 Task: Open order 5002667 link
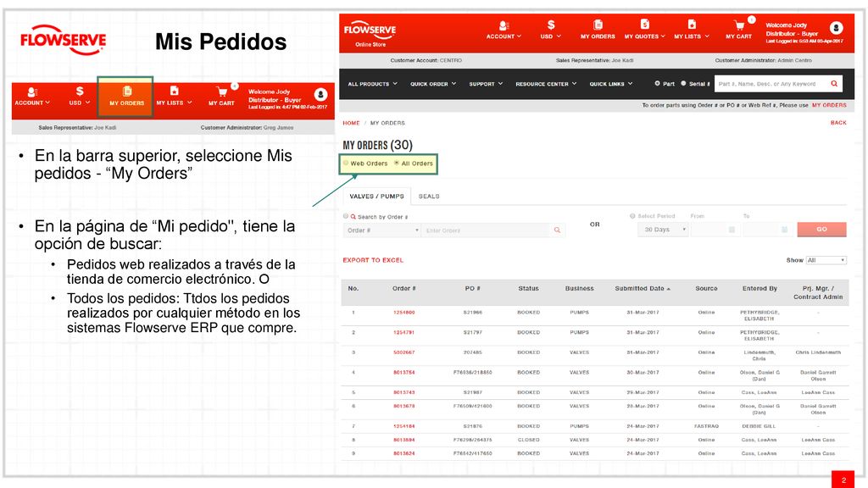pos(404,352)
